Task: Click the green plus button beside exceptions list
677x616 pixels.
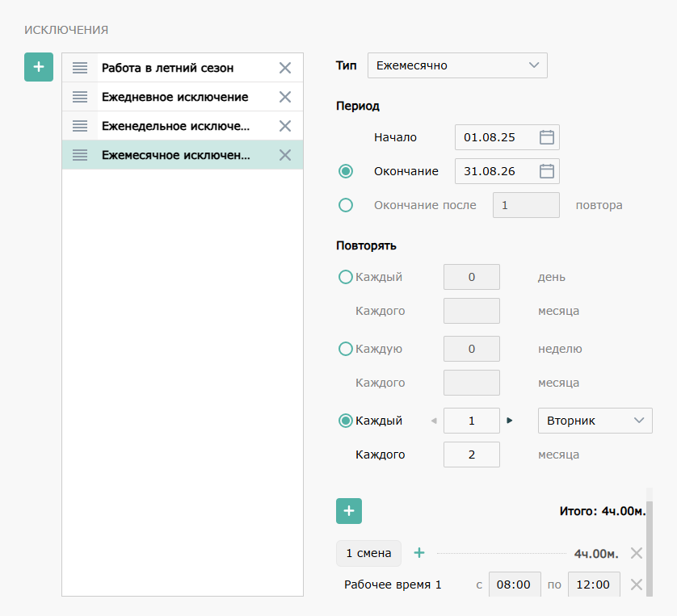Action: (39, 67)
